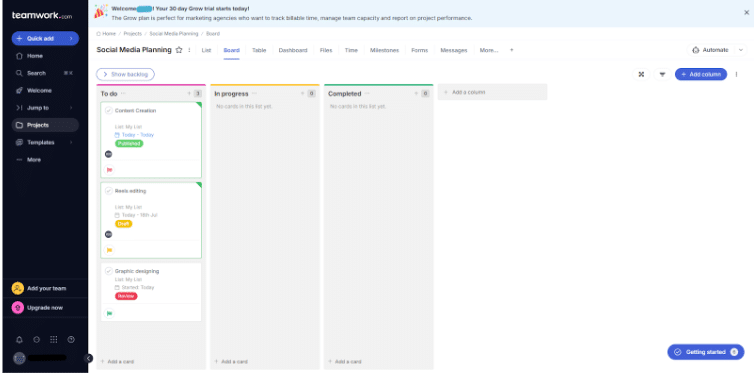Click the Published tag on Content Creation
Screen dimensions: 754x375
pyautogui.click(x=129, y=143)
